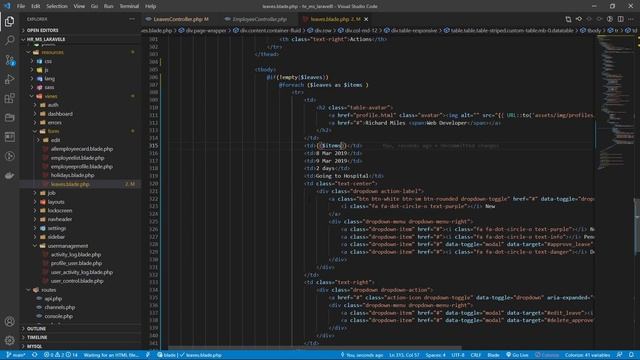Open user_control.blade.php file

click(77, 281)
